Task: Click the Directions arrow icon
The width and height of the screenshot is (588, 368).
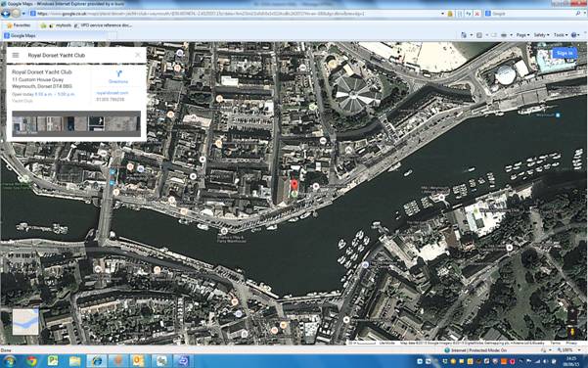Action: point(118,73)
